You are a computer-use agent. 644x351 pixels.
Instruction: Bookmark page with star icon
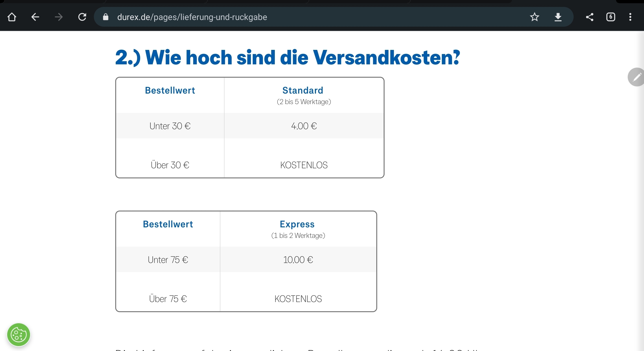click(535, 17)
